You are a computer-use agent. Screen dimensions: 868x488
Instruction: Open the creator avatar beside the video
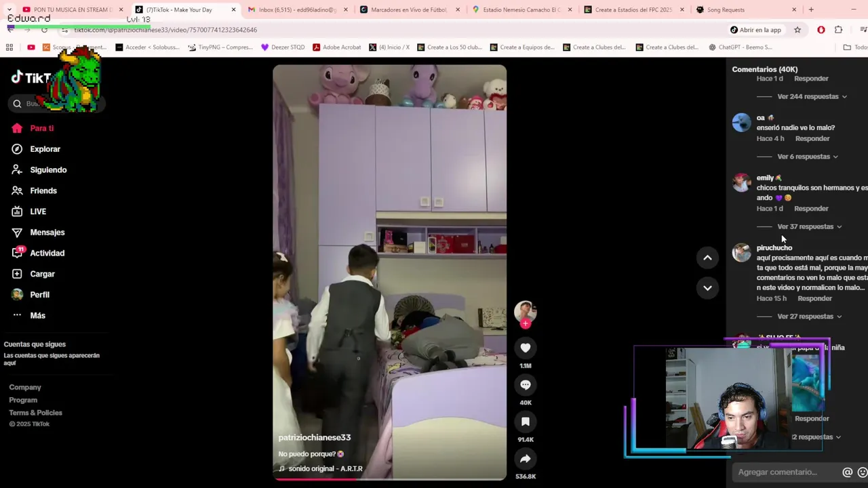tap(525, 311)
